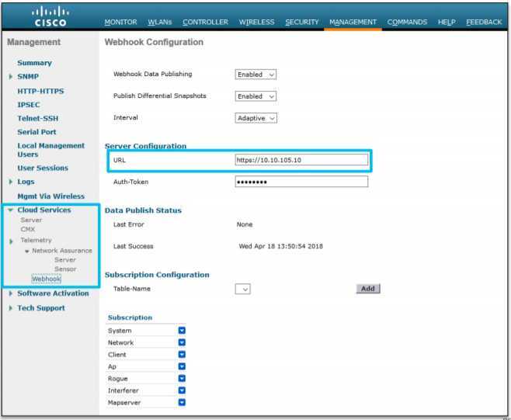Open Local Management Users page
This screenshot has width=511, height=420.
[50, 150]
